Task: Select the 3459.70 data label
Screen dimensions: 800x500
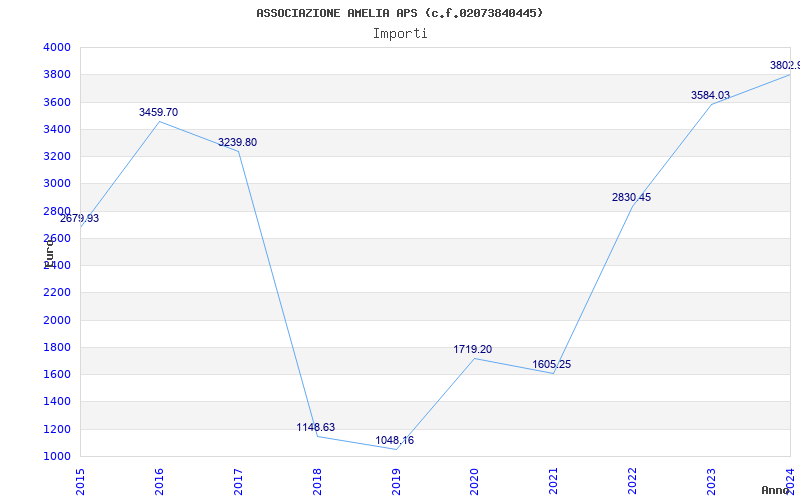Action: point(159,112)
